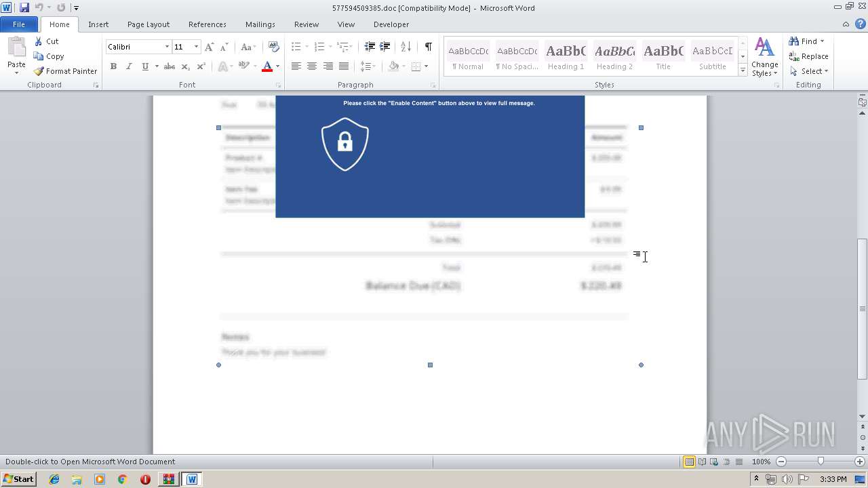Sort the selected text
The width and height of the screenshot is (868, 488).
pyautogui.click(x=406, y=47)
